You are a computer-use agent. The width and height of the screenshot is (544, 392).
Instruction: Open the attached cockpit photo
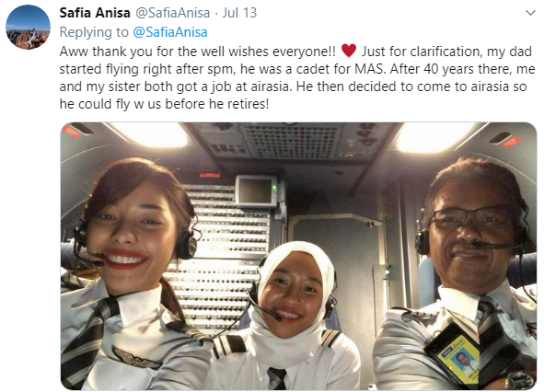(x=299, y=256)
